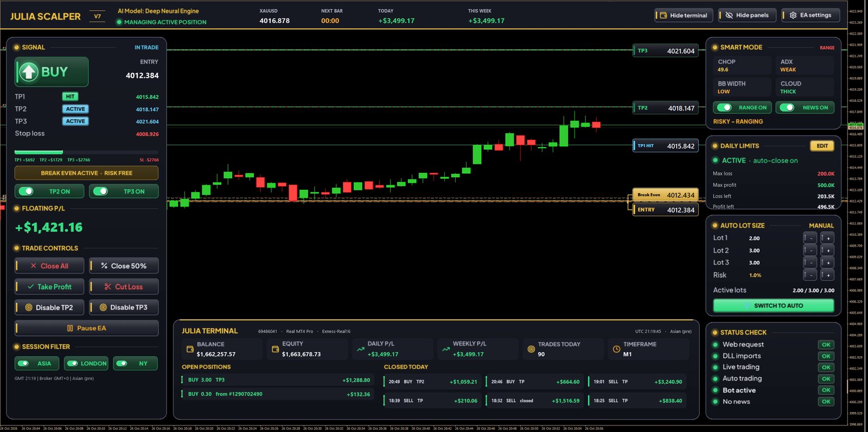This screenshot has width=868, height=432.
Task: Click the Balance wallet icon
Action: 190,349
